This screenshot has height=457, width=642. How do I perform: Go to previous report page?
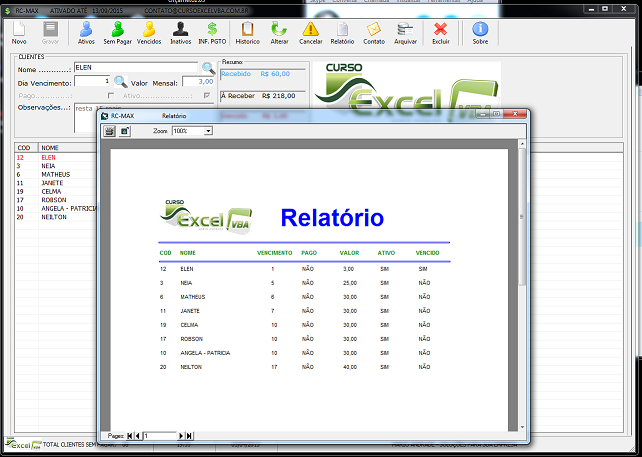138,436
